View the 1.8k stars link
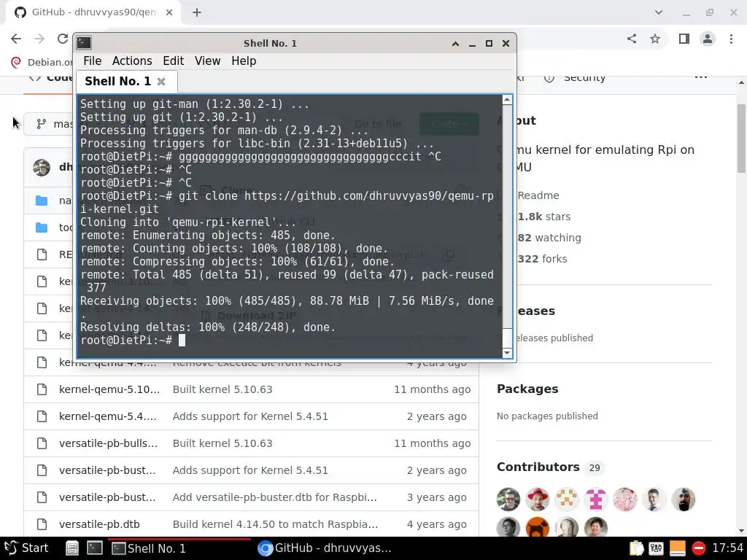This screenshot has width=747, height=560. tap(544, 216)
